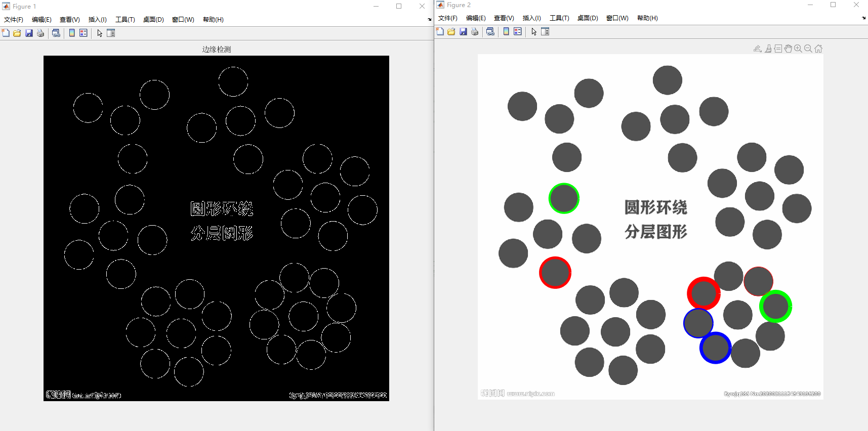Select the Pan hand tool in Figure 2
The image size is (868, 431).
click(x=788, y=49)
